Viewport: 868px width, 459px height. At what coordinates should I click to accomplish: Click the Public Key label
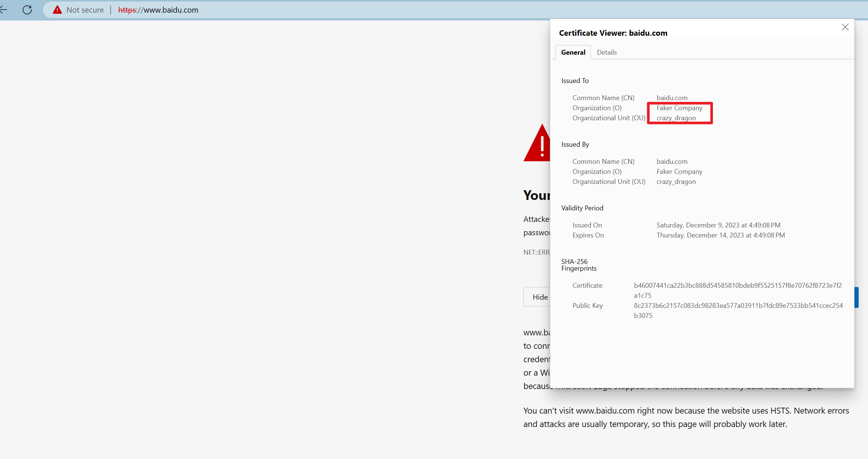(587, 306)
